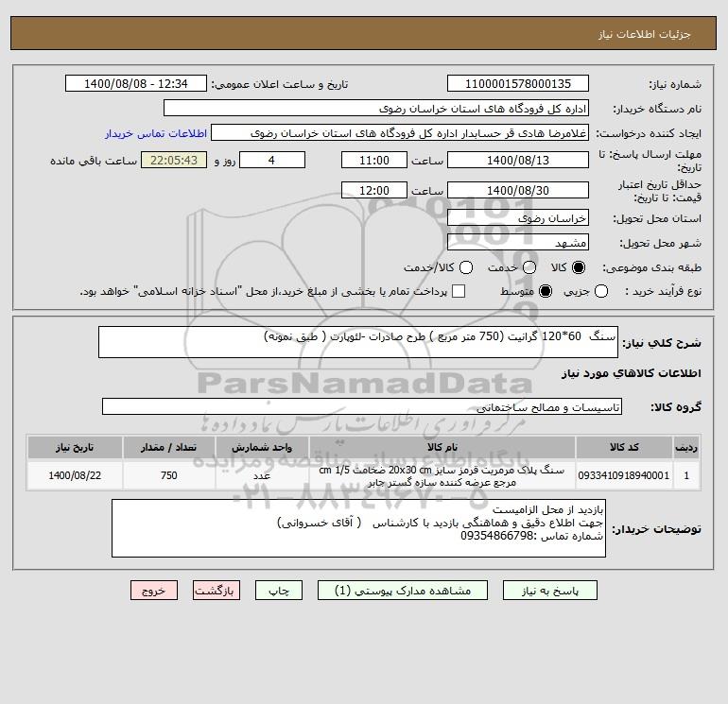728x704 pixels.
Task: Click the need date cell 1400/08/22
Action: 75,475
